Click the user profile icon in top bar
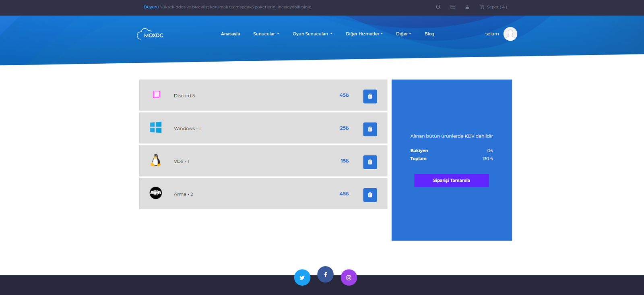 (467, 7)
